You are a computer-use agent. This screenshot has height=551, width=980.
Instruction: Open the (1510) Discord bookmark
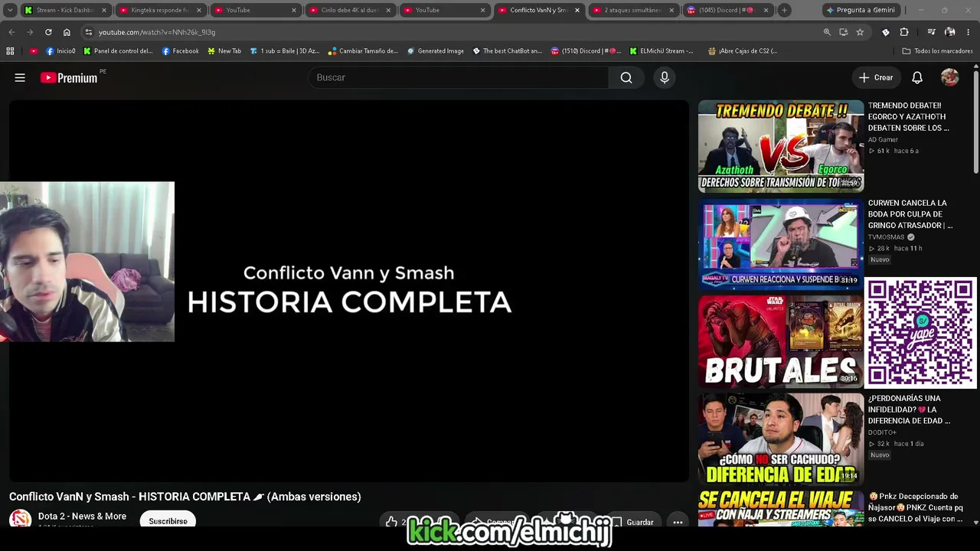pos(586,51)
